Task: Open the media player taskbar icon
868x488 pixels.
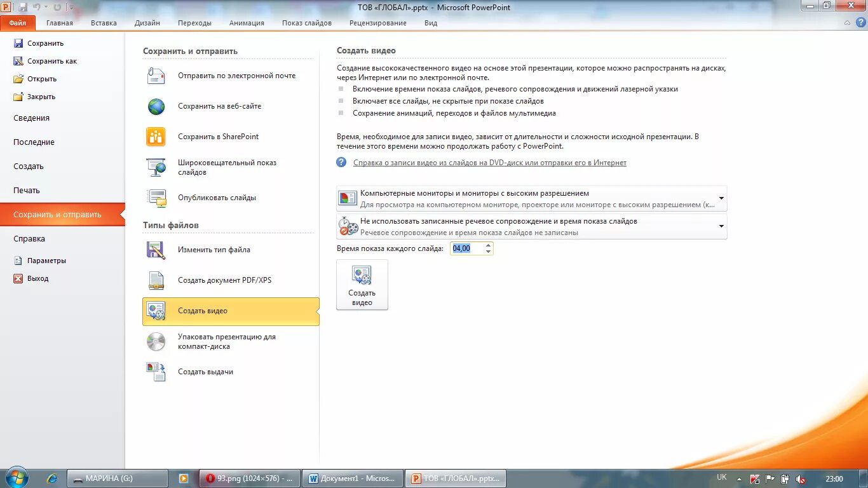Action: tap(184, 478)
